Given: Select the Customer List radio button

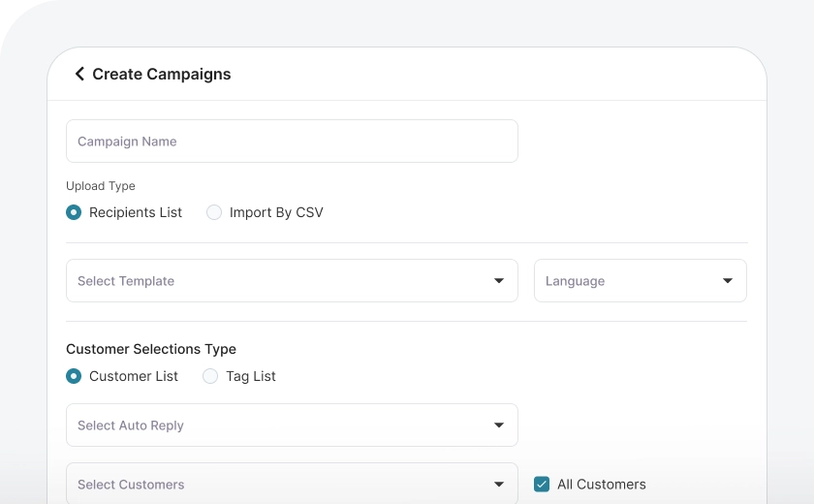Looking at the screenshot, I should pyautogui.click(x=74, y=376).
